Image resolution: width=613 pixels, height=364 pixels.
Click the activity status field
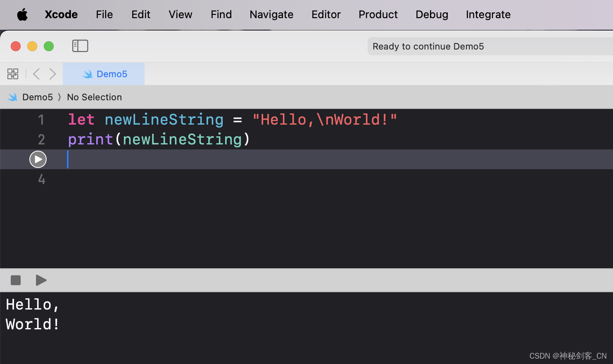(x=490, y=46)
